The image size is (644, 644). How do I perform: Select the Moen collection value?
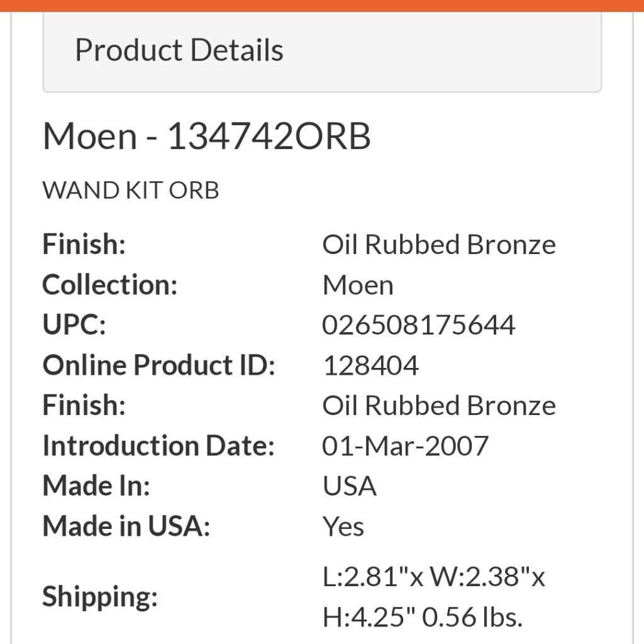[357, 284]
